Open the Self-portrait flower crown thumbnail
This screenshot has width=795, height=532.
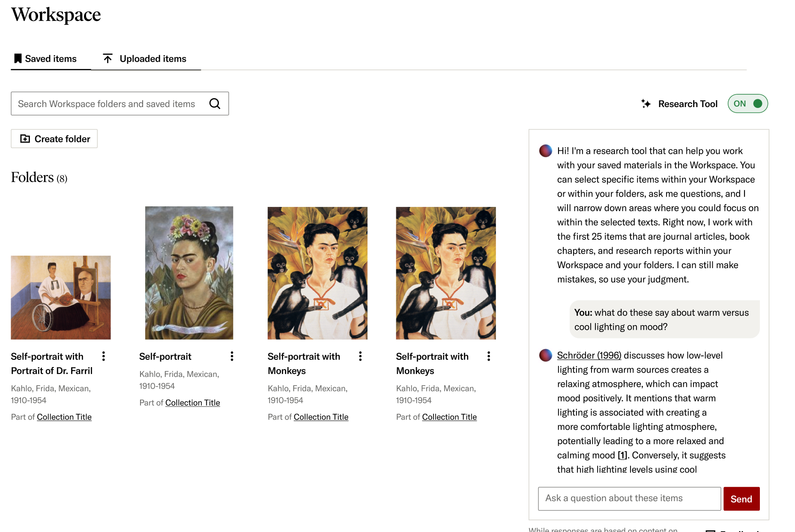[x=189, y=273]
